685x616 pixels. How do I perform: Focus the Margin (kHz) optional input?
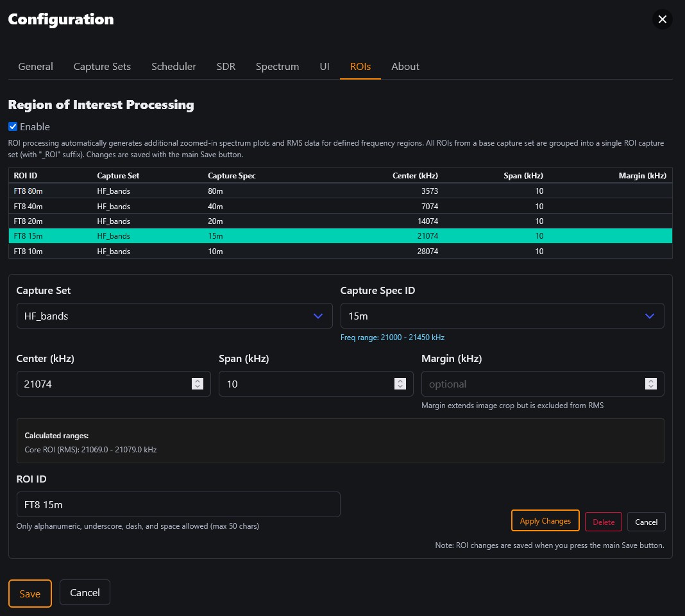pyautogui.click(x=531, y=384)
